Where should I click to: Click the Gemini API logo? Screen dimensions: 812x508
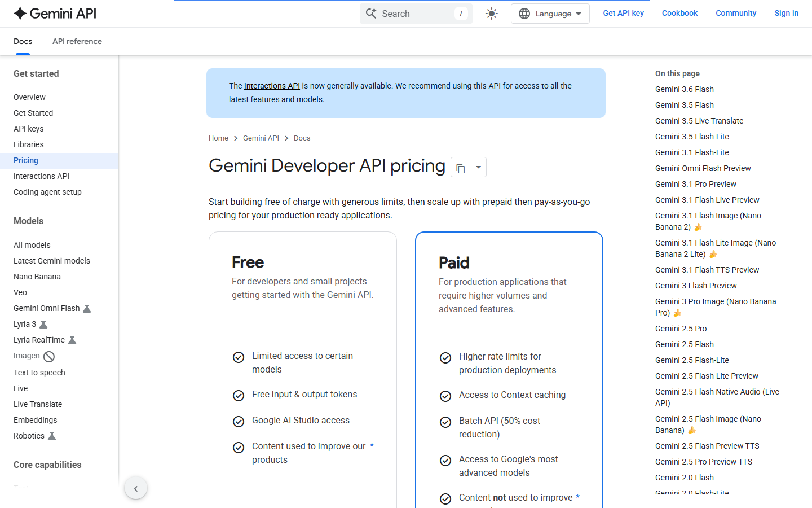coord(55,14)
